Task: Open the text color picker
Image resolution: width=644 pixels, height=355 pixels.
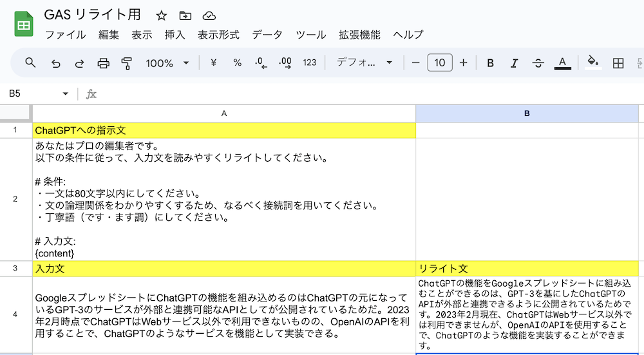Action: [563, 63]
